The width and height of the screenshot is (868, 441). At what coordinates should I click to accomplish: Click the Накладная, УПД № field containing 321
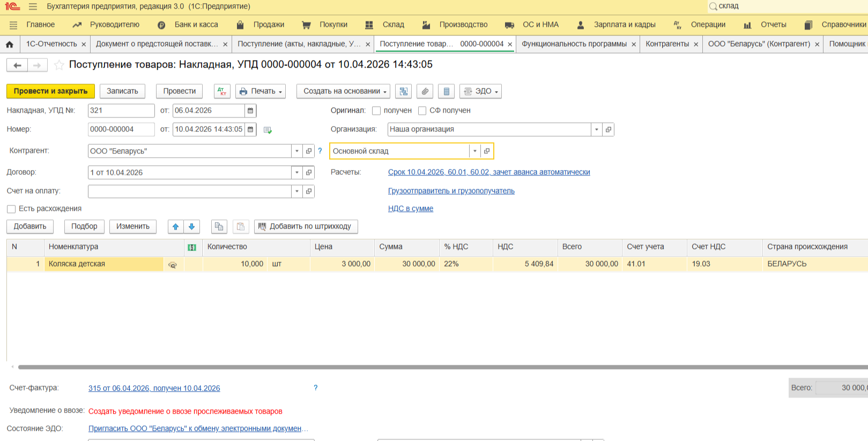[121, 111]
